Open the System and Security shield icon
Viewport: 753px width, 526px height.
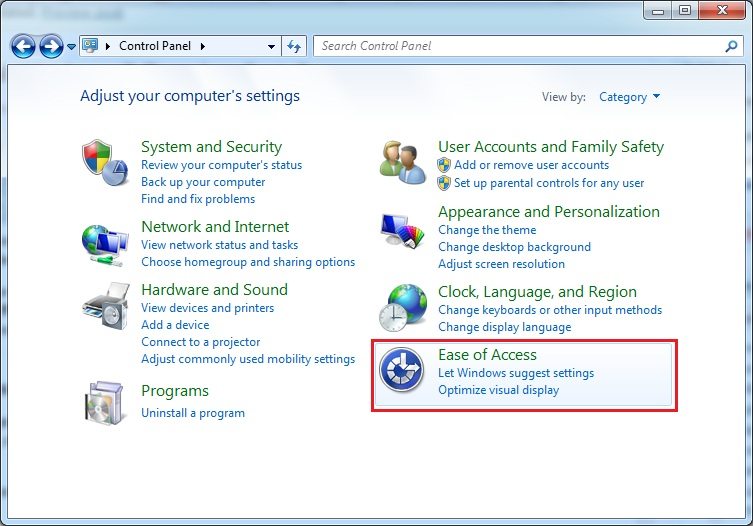[x=105, y=162]
